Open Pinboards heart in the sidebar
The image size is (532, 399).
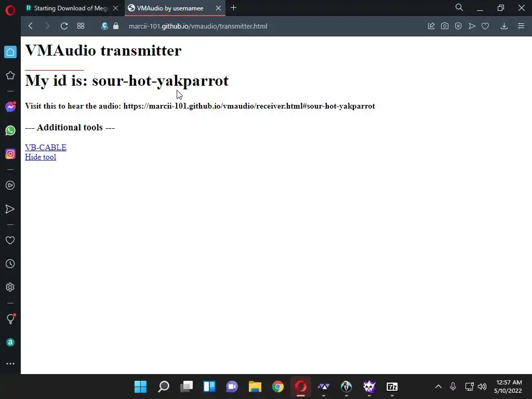(10, 240)
